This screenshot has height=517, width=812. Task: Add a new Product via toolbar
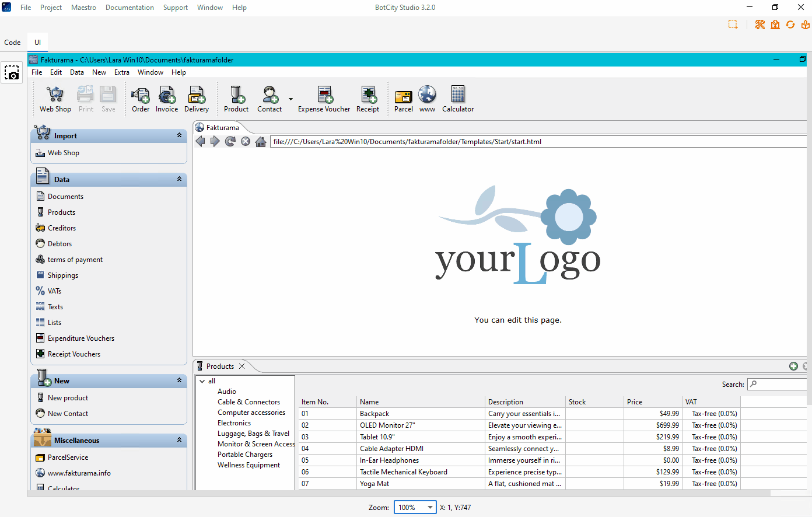[x=236, y=99]
